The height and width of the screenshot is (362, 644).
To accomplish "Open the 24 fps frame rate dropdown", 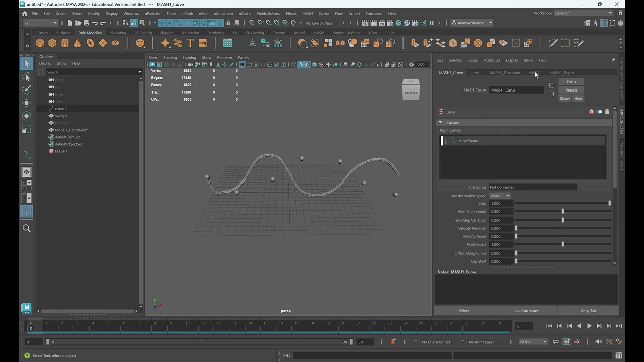I will tap(533, 342).
